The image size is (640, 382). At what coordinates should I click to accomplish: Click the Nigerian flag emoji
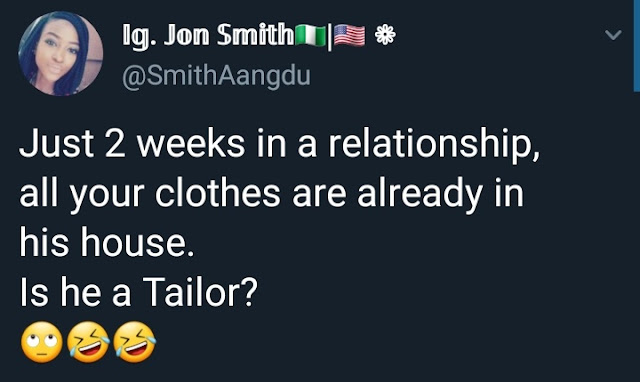[x=310, y=36]
